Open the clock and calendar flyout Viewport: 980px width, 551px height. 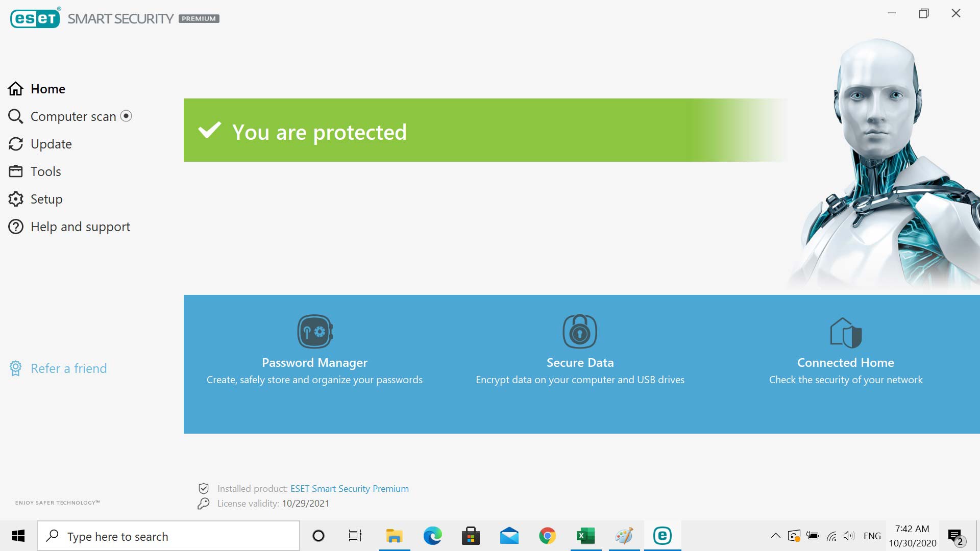pos(913,536)
